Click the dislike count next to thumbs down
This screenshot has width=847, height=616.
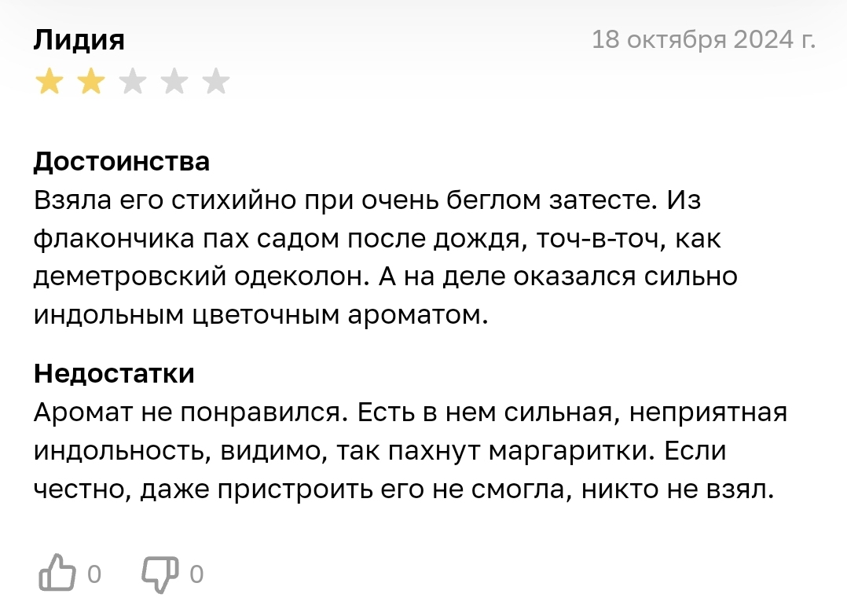[x=196, y=574]
